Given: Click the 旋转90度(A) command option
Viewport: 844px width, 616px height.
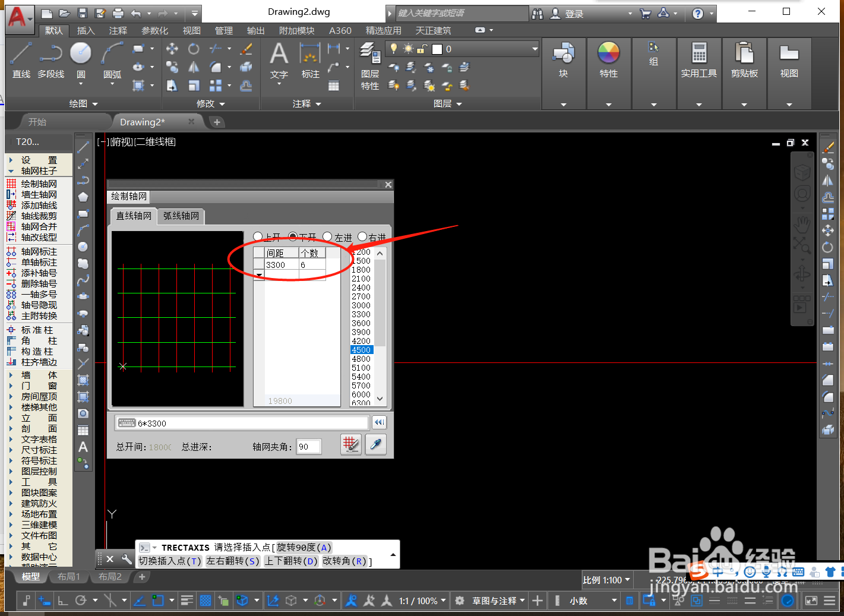Looking at the screenshot, I should pyautogui.click(x=304, y=547).
